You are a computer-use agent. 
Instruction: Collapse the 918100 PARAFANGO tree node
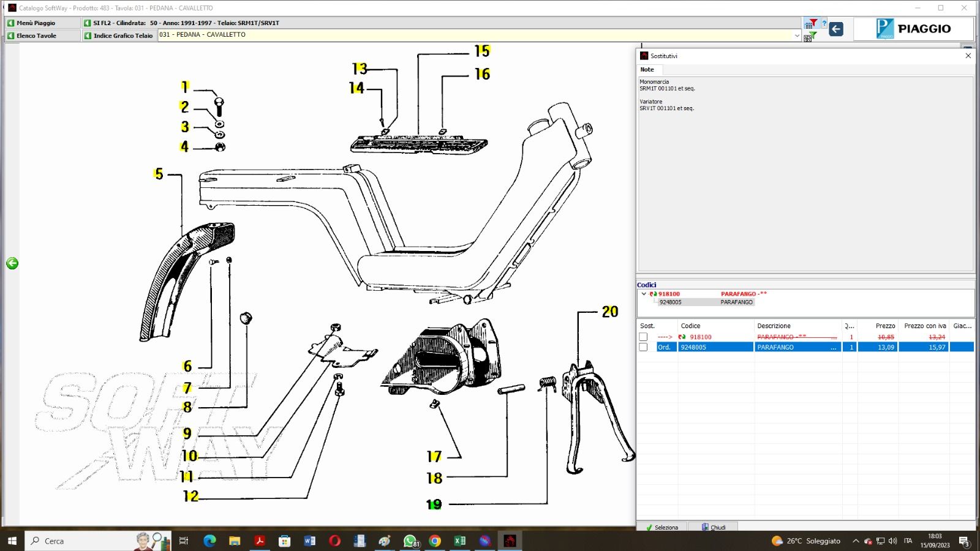644,294
